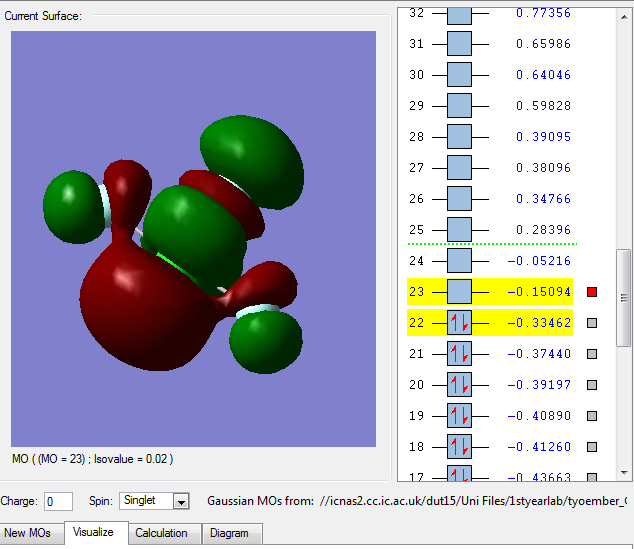Go to the Diagram tab
This screenshot has width=634, height=549.
click(x=229, y=533)
